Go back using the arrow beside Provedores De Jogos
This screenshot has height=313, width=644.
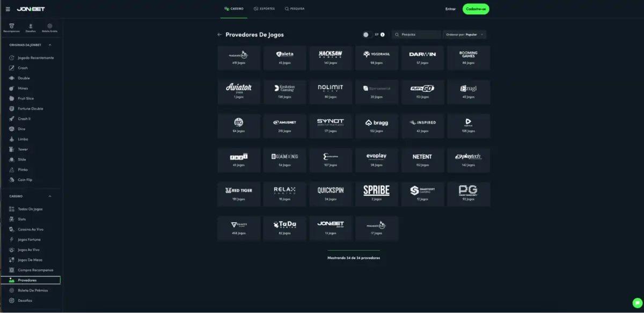(219, 34)
